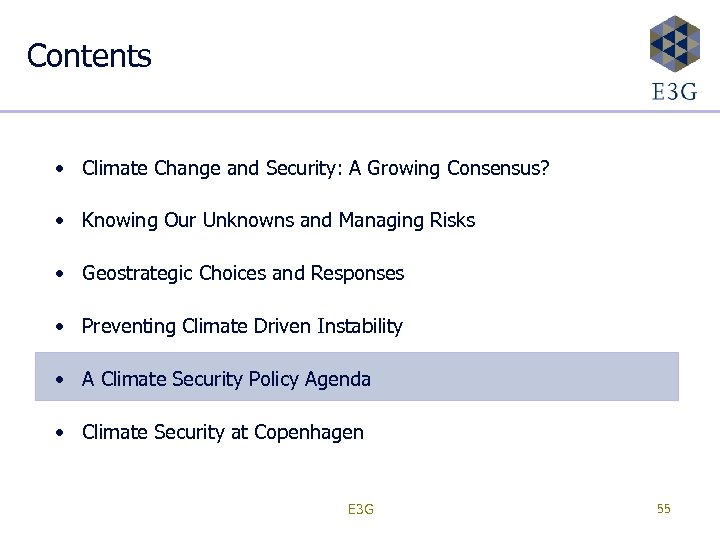
Task: Click bullet dot before 'Climate Security at Copenhagen'
Action: [62, 433]
